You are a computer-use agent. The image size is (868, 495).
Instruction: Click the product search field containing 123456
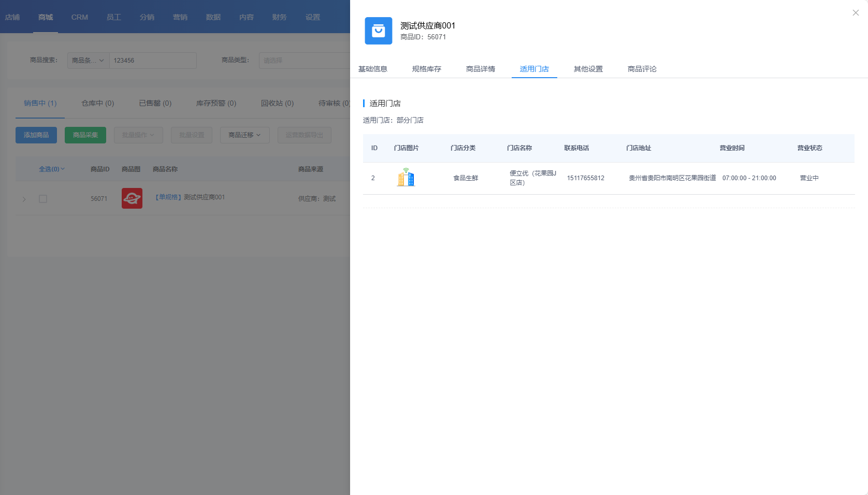153,61
